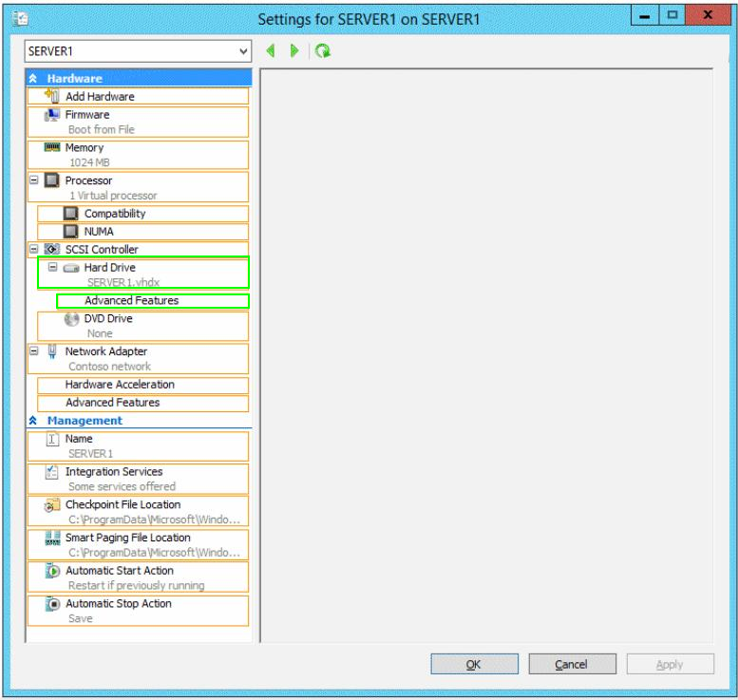
Task: Open Advanced Features under Network Adapter
Action: tap(142, 403)
